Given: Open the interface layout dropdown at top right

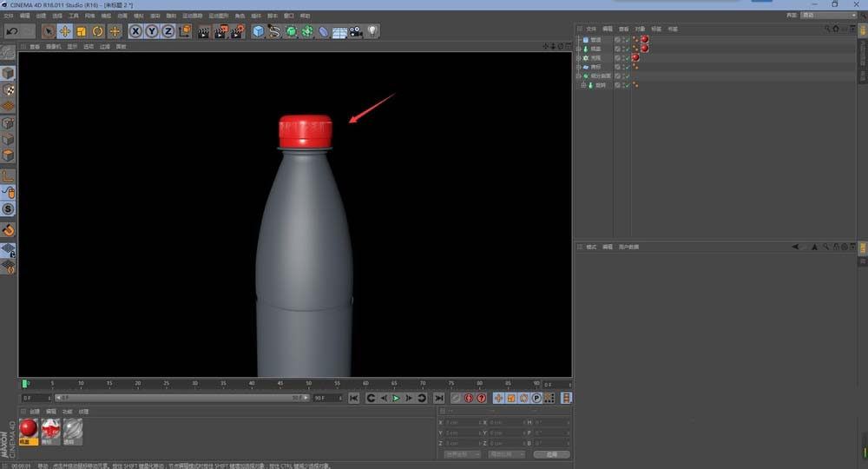Looking at the screenshot, I should coord(828,15).
